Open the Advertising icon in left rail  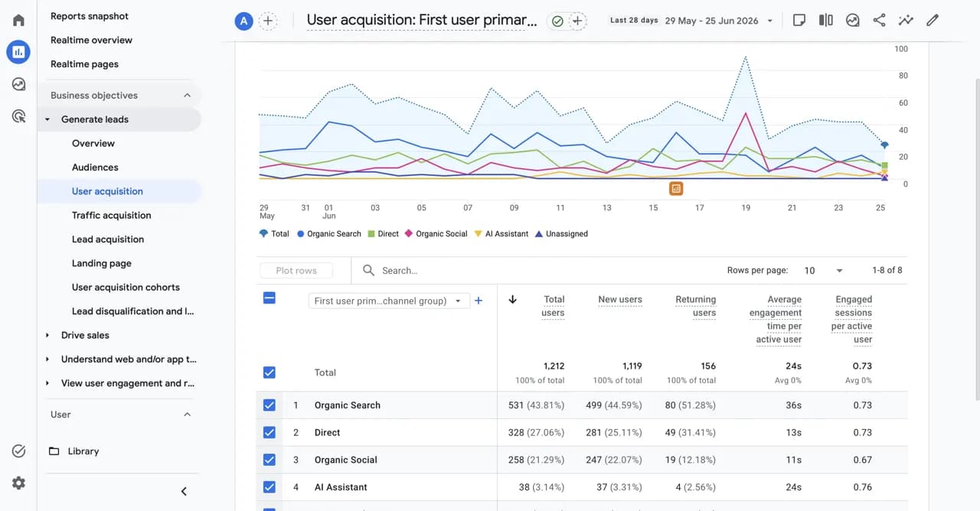click(x=18, y=116)
